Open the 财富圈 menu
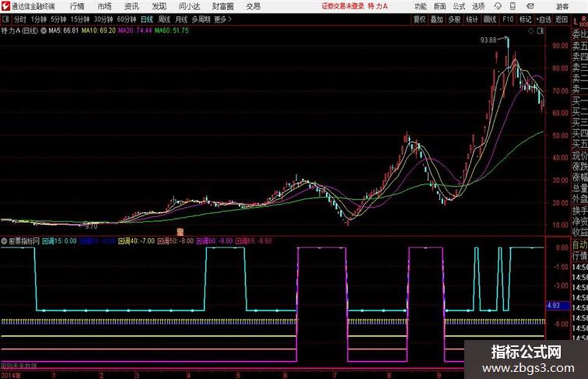 [x=223, y=6]
